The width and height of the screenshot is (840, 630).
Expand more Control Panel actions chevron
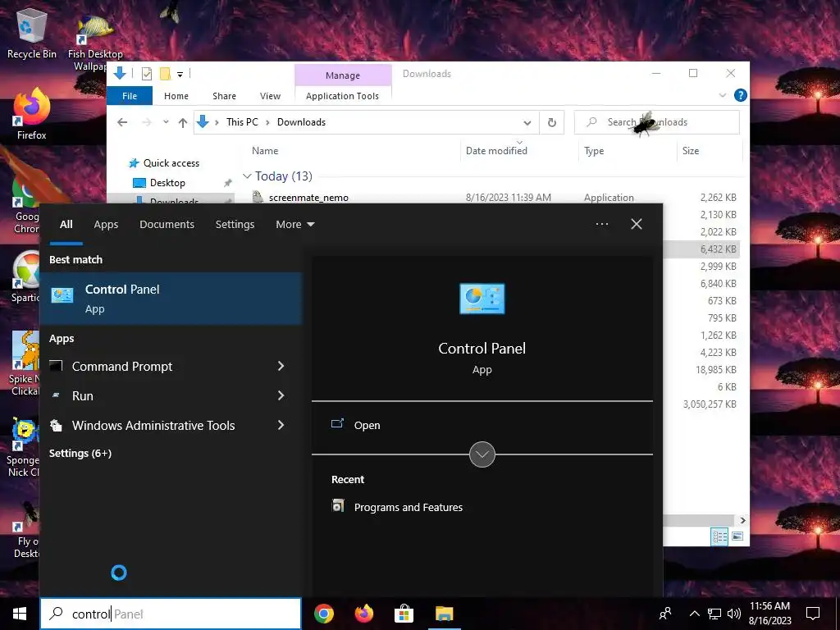pyautogui.click(x=482, y=454)
